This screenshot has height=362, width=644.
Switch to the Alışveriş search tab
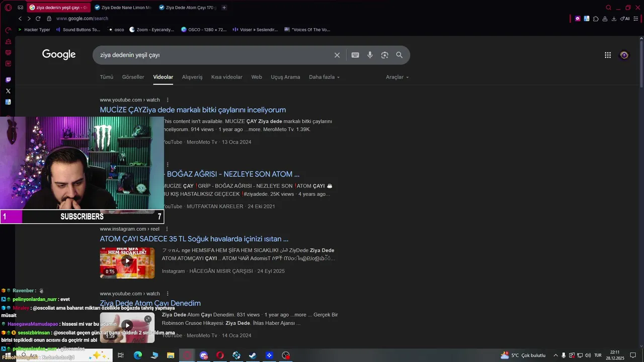tap(192, 77)
